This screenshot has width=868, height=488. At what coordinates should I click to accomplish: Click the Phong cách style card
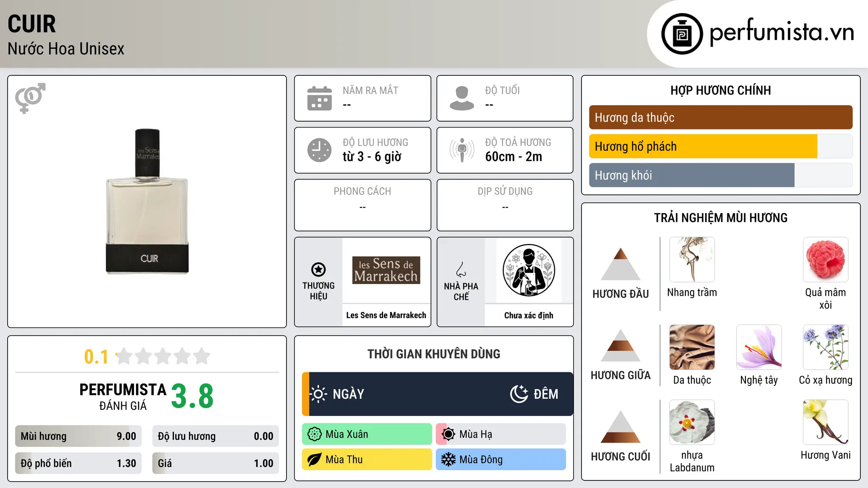pos(362,205)
